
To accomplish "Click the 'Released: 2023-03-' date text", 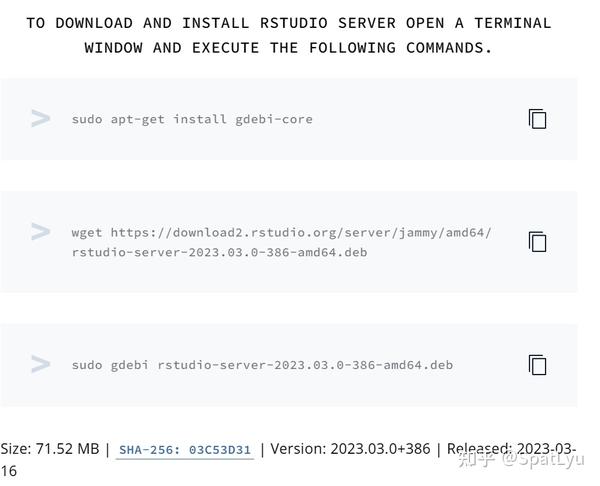I will point(512,449).
